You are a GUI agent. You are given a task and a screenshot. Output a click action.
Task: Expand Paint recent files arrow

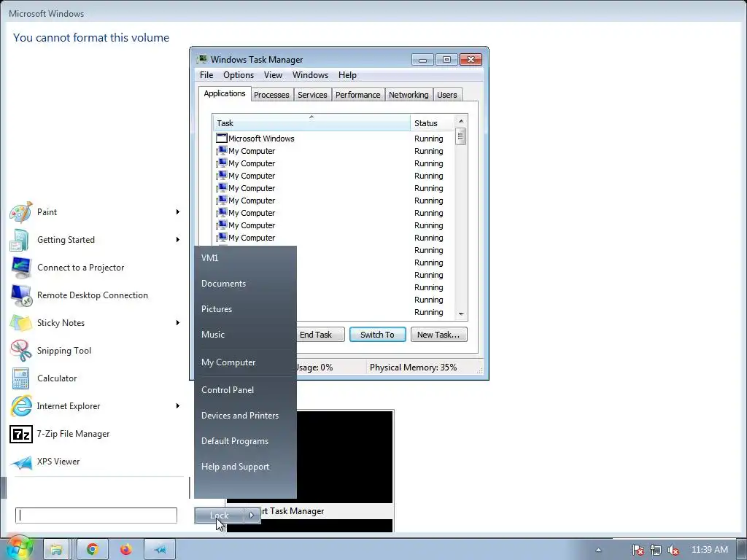178,212
